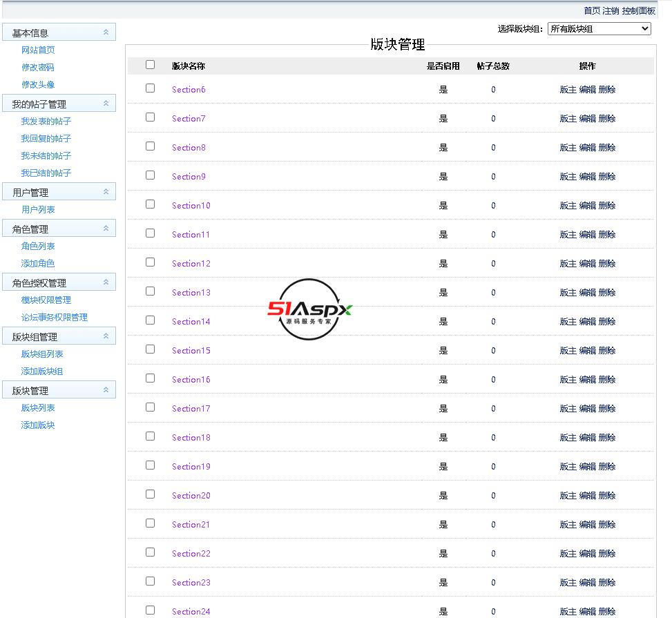Open the Section10 board link
672x618 pixels.
click(191, 206)
